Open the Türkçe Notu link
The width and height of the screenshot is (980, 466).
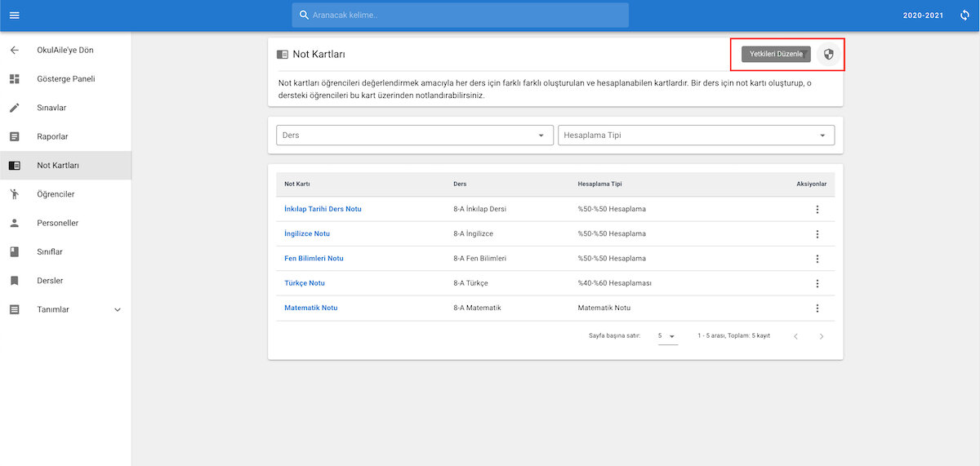pyautogui.click(x=305, y=283)
